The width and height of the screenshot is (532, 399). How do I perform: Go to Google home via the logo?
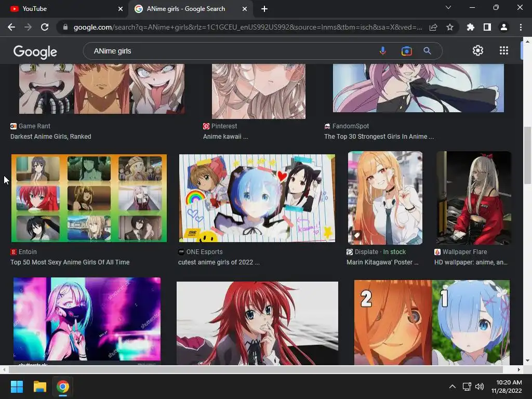coord(35,51)
